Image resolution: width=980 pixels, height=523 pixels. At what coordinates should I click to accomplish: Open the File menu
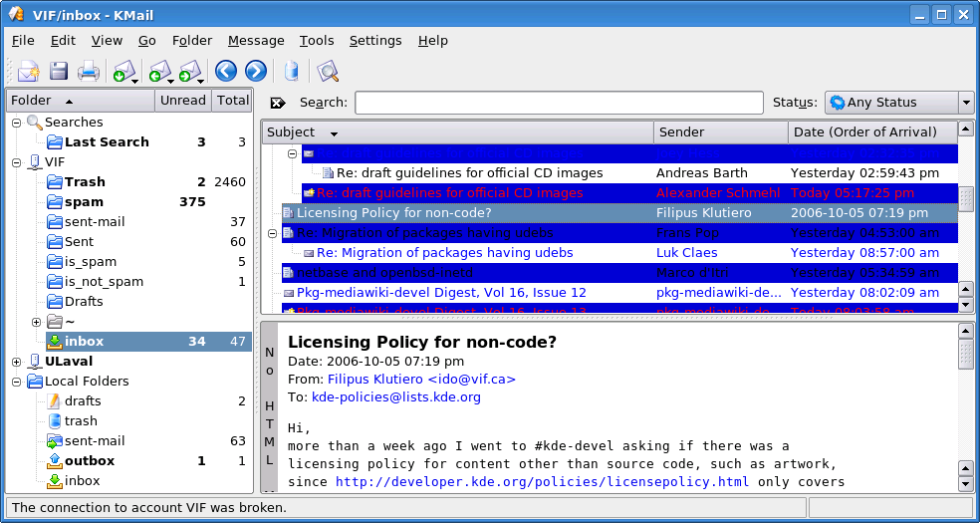point(23,41)
